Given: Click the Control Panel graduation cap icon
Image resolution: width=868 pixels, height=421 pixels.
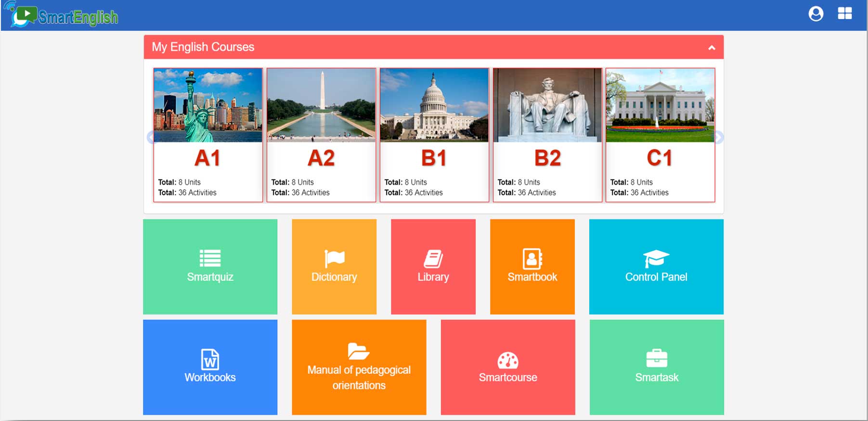Looking at the screenshot, I should point(656,258).
